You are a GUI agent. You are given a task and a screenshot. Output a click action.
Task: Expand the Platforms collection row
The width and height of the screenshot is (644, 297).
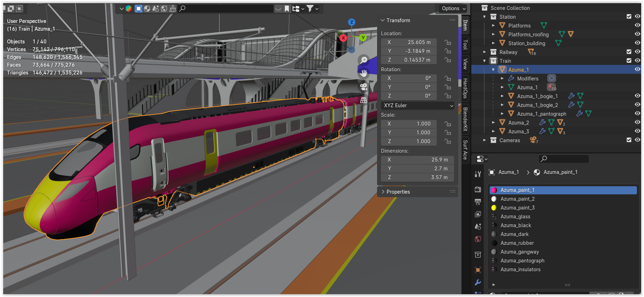click(x=493, y=25)
